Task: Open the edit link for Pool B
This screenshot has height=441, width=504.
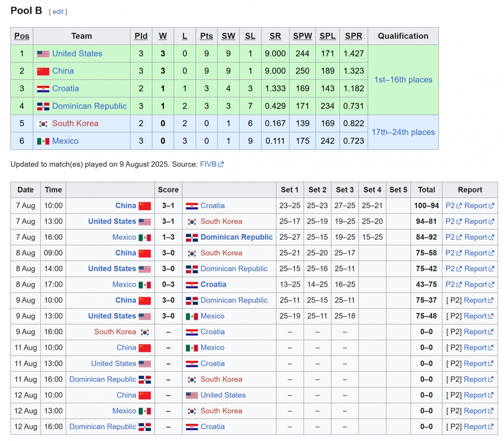Action: pyautogui.click(x=58, y=12)
